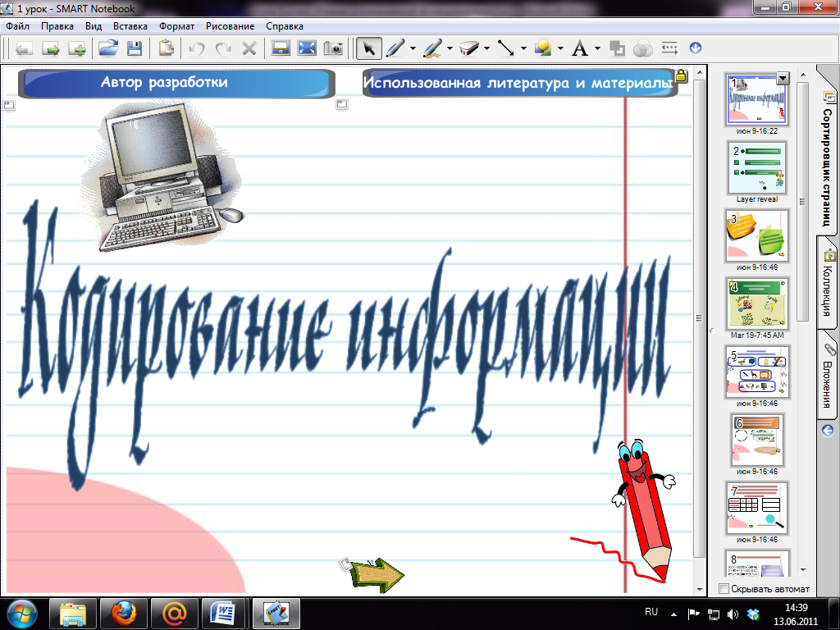The image size is (840, 630).
Task: Open the Line tool dropdown arrow
Action: (523, 48)
